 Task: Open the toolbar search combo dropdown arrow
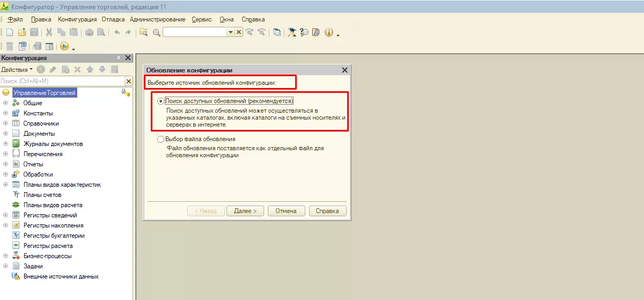tap(231, 32)
